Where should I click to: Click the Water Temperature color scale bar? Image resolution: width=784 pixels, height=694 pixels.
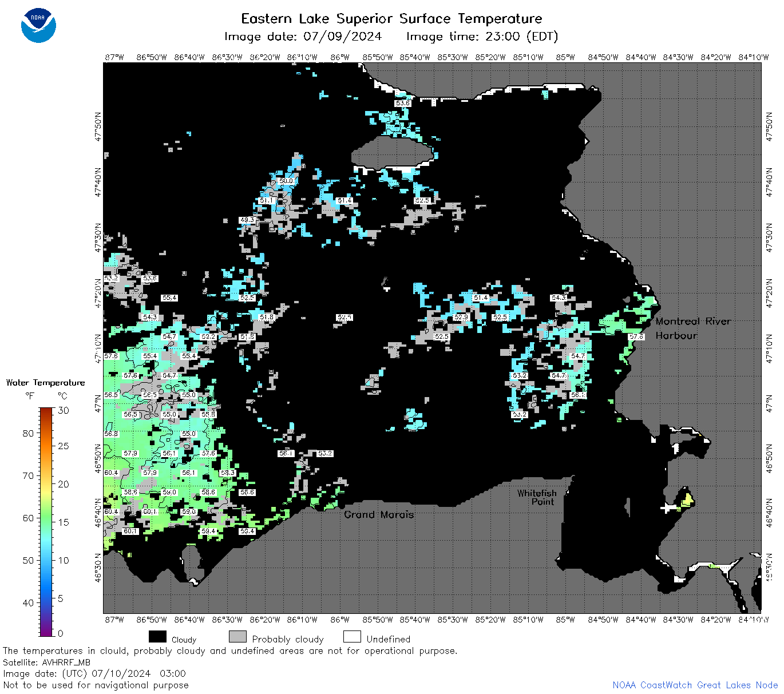(47, 521)
